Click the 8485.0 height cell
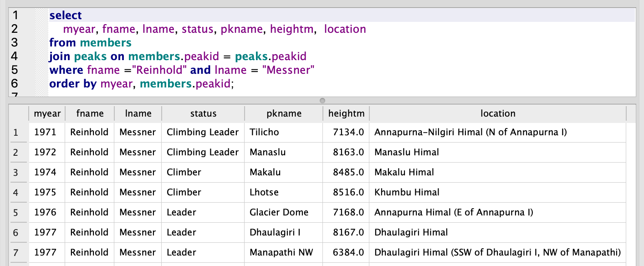This screenshot has height=266, width=644. coord(348,173)
